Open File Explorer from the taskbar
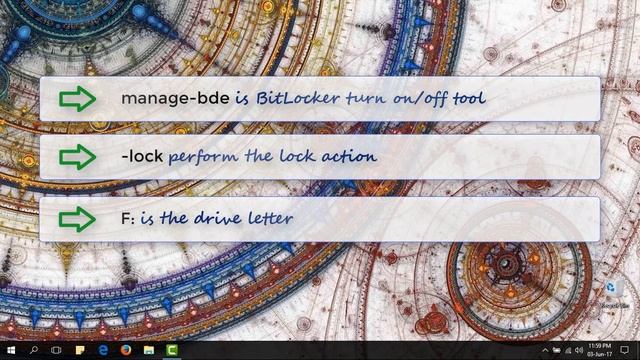 click(x=149, y=350)
